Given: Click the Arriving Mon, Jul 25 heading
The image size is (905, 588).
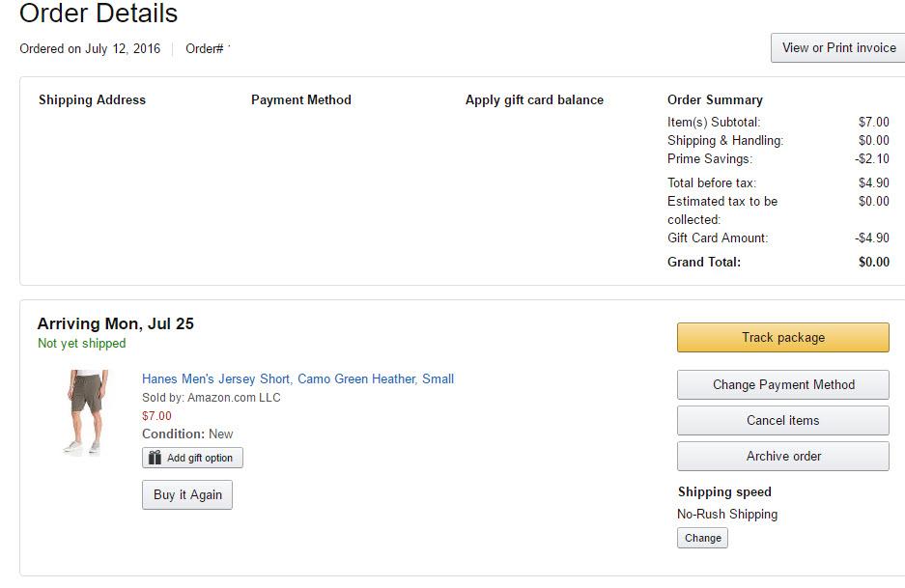Looking at the screenshot, I should click(x=116, y=323).
